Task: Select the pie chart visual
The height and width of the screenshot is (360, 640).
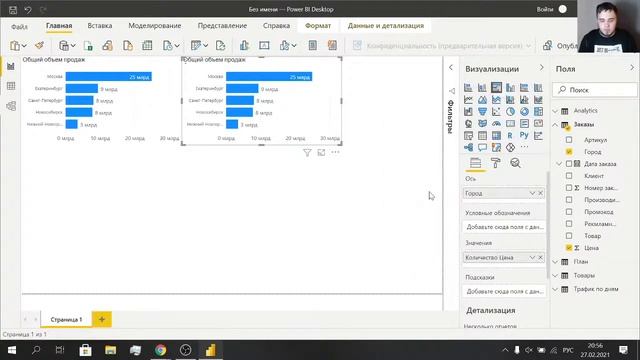Action: pos(511,111)
